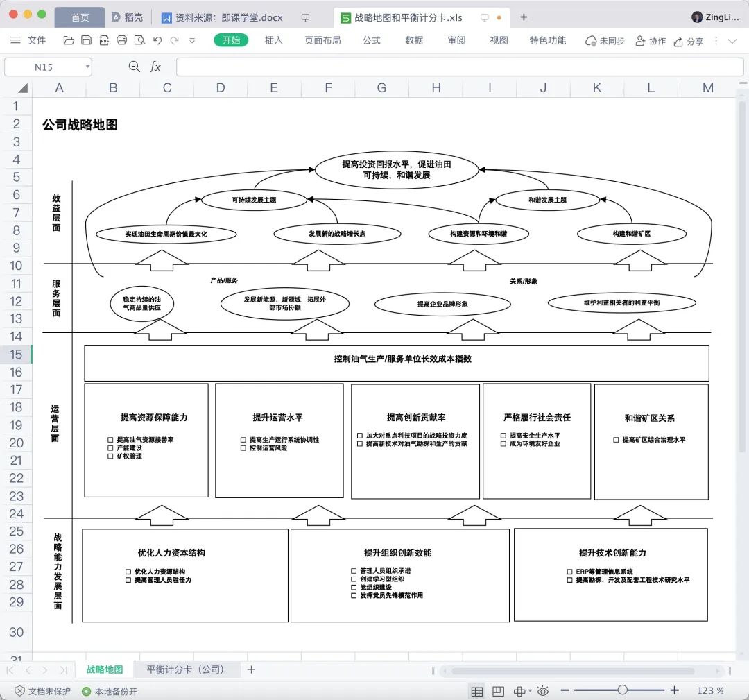Open print preview from the toolbar
This screenshot has width=749, height=700.
tap(139, 40)
